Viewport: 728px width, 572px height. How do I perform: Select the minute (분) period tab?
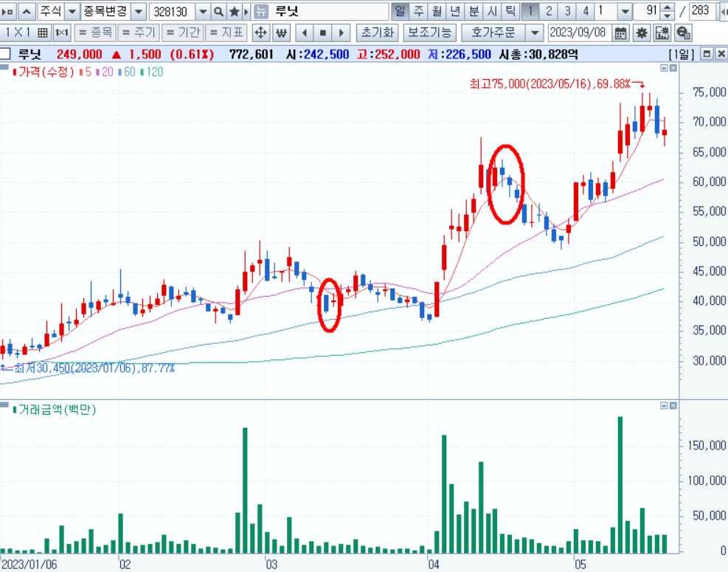[x=474, y=11]
